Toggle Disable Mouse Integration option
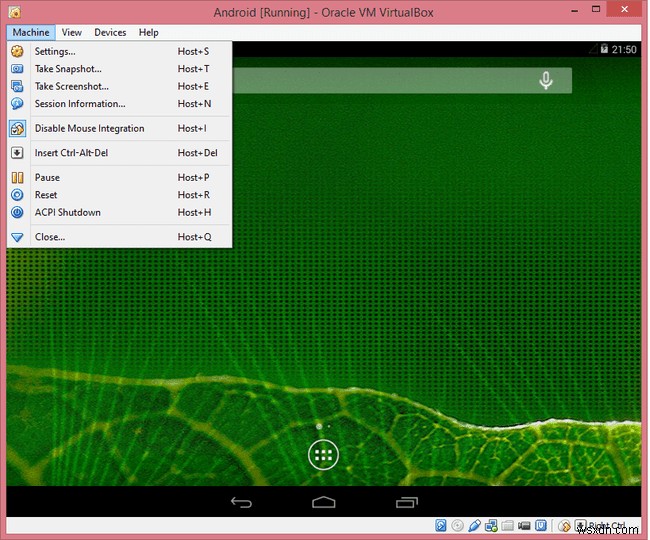Screen dimensions: 650x540 pyautogui.click(x=119, y=128)
